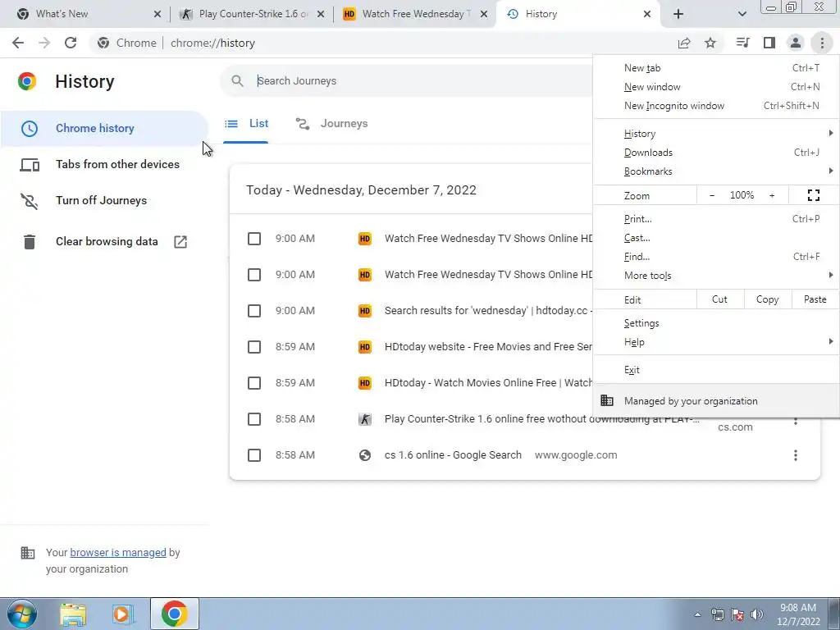Switch to the List tab
The height and width of the screenshot is (630, 840).
tap(246, 124)
